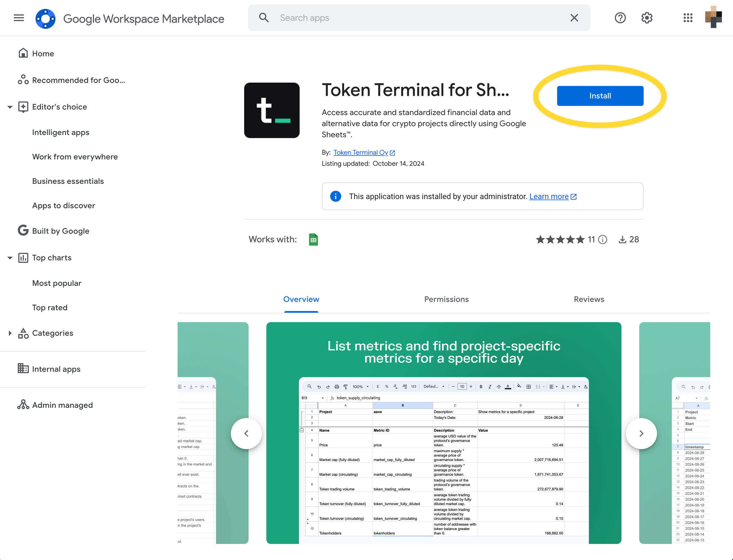The image size is (733, 560).
Task: Select Apps to discover
Action: pos(64,205)
